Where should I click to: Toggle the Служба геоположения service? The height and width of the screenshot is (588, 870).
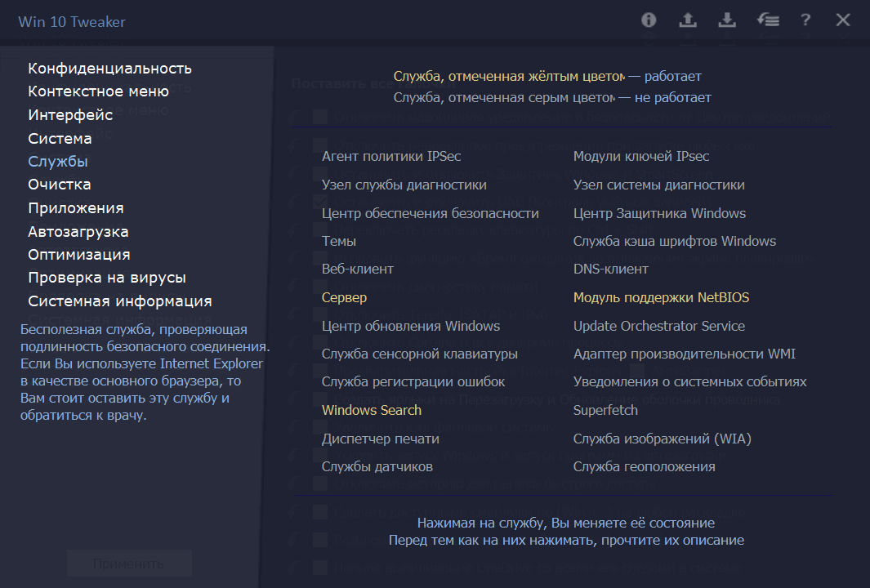point(644,466)
